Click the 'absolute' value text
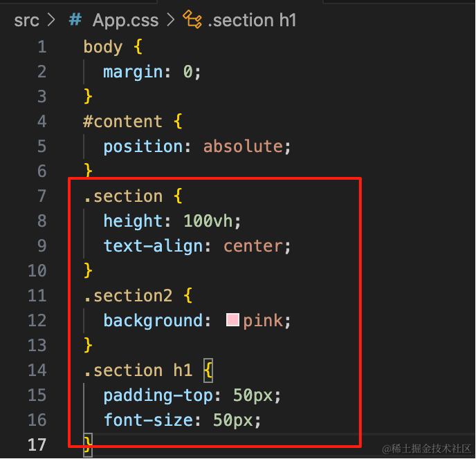 [x=243, y=147]
